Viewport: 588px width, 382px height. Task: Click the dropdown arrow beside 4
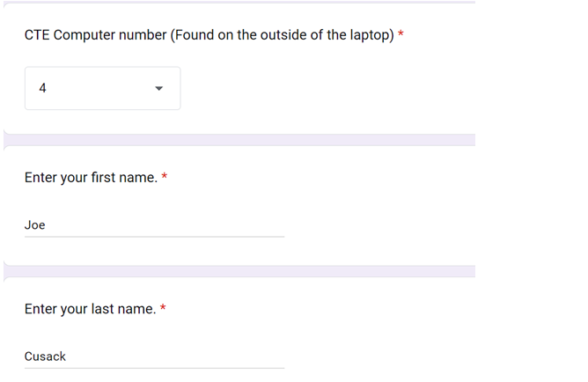coord(158,88)
